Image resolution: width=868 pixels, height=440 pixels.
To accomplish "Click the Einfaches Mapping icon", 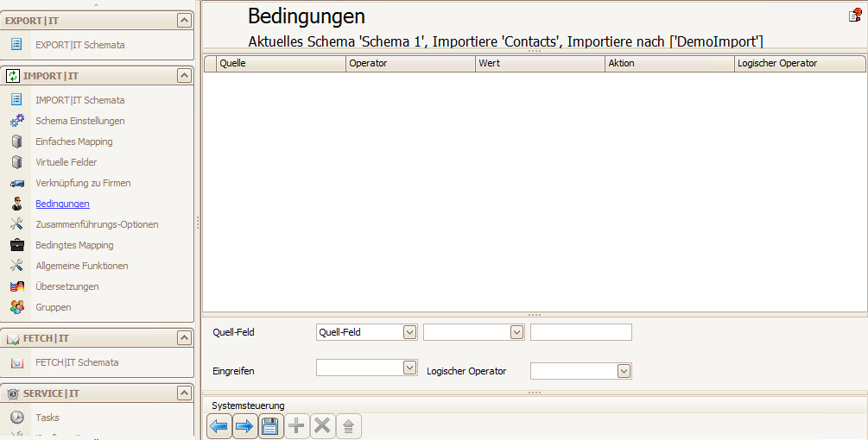I will click(16, 141).
